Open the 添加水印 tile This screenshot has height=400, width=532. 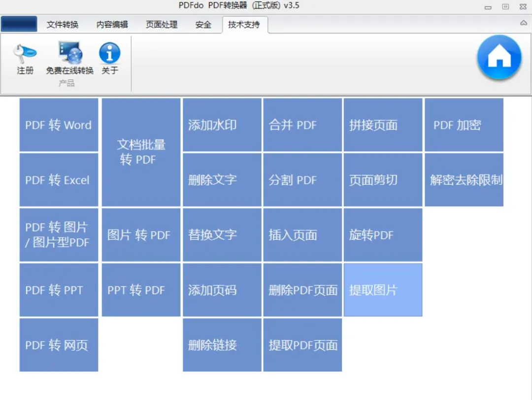point(222,125)
